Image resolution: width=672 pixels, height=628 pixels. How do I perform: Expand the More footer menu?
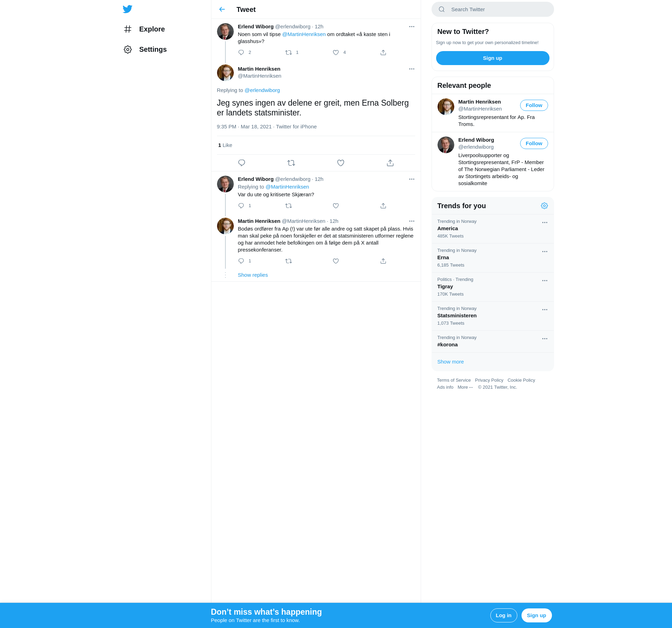point(465,387)
